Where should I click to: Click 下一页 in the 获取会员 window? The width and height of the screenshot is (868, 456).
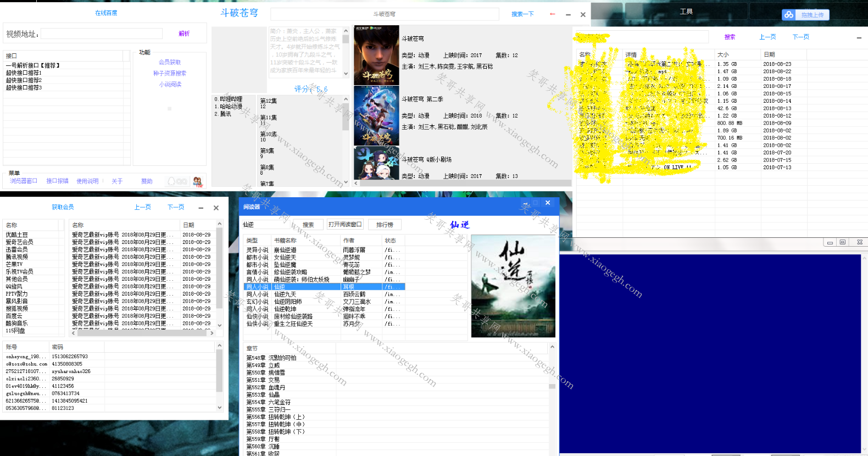[x=176, y=207]
